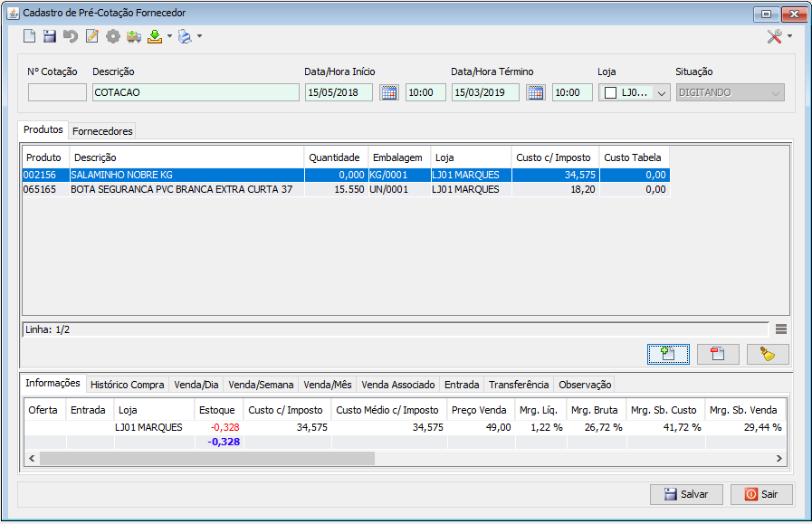Click the floppy disk save toolbar icon
The width and height of the screenshot is (812, 524).
pyautogui.click(x=50, y=36)
